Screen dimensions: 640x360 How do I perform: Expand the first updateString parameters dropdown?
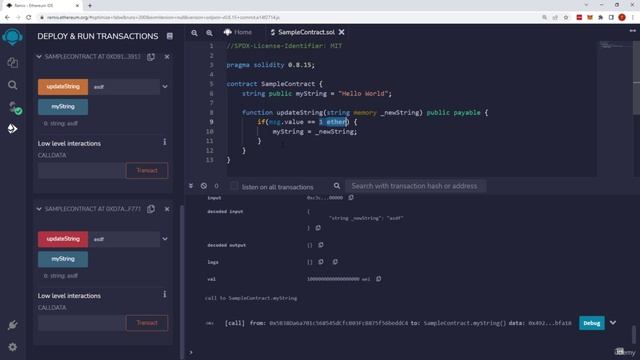[165, 87]
